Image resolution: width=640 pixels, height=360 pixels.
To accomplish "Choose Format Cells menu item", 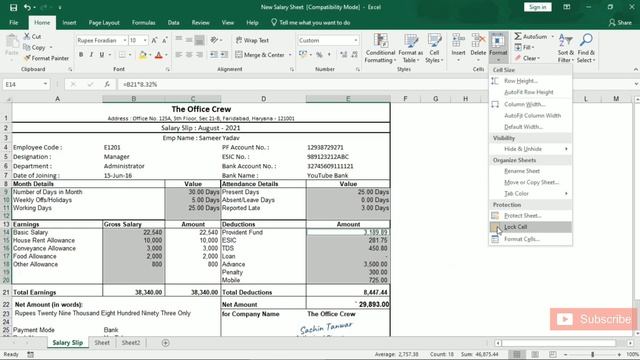I will (x=530, y=239).
